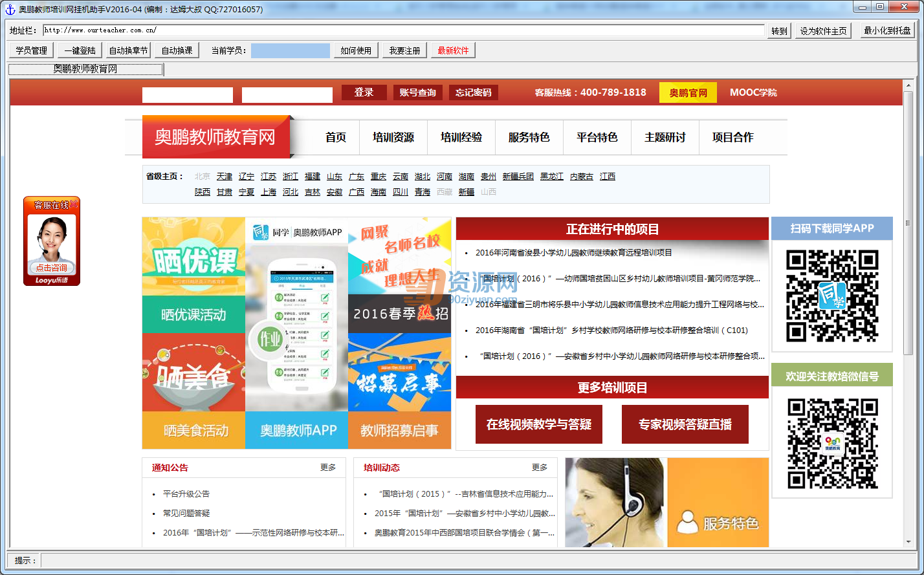
Task: Open 常见问题答疑 notice
Action: point(186,514)
